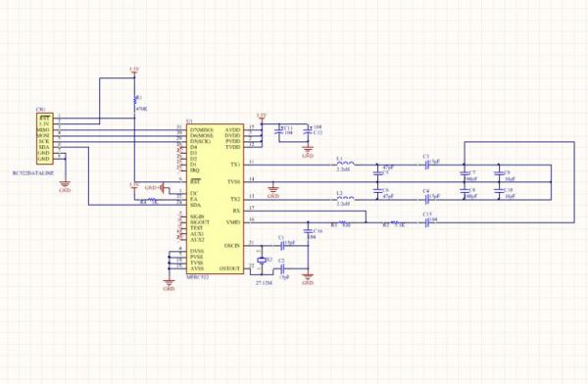Select capacitor C15 on the RX feedback line
Screen dimensions: 588x384
point(426,222)
